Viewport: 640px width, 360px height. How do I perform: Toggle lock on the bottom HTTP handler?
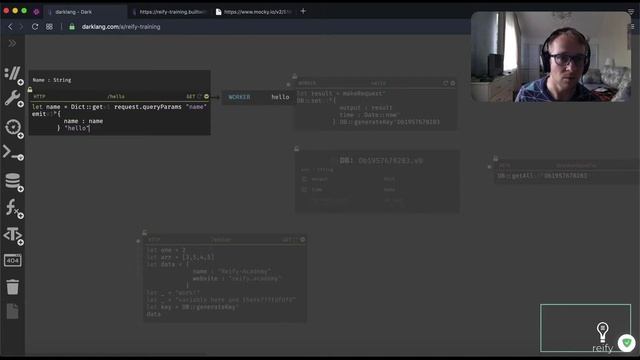(144, 233)
